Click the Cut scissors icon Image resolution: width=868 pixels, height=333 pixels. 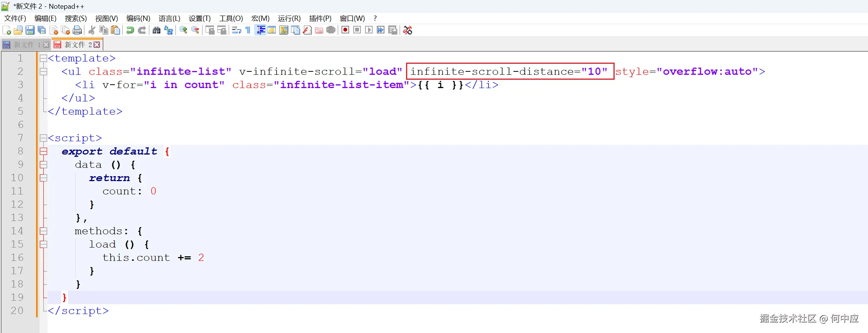pyautogui.click(x=92, y=30)
